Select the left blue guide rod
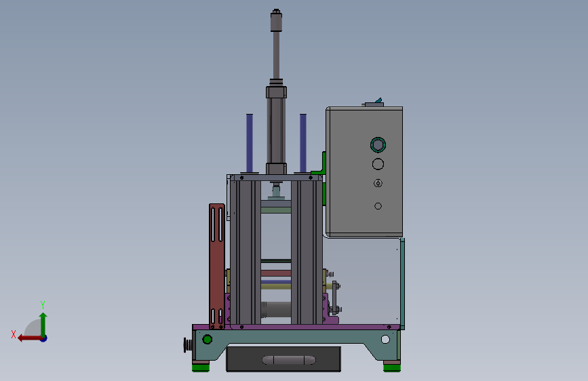This screenshot has width=588, height=381. [250, 143]
